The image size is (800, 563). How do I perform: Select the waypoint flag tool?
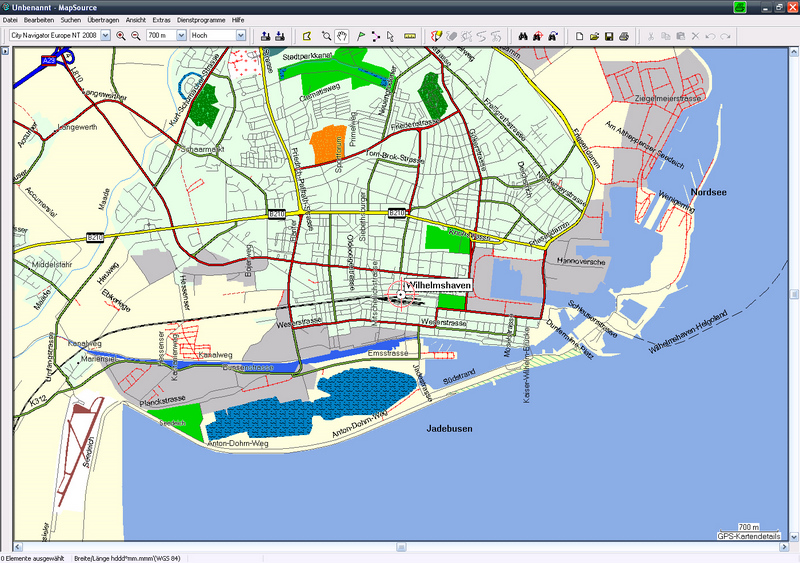click(x=360, y=36)
